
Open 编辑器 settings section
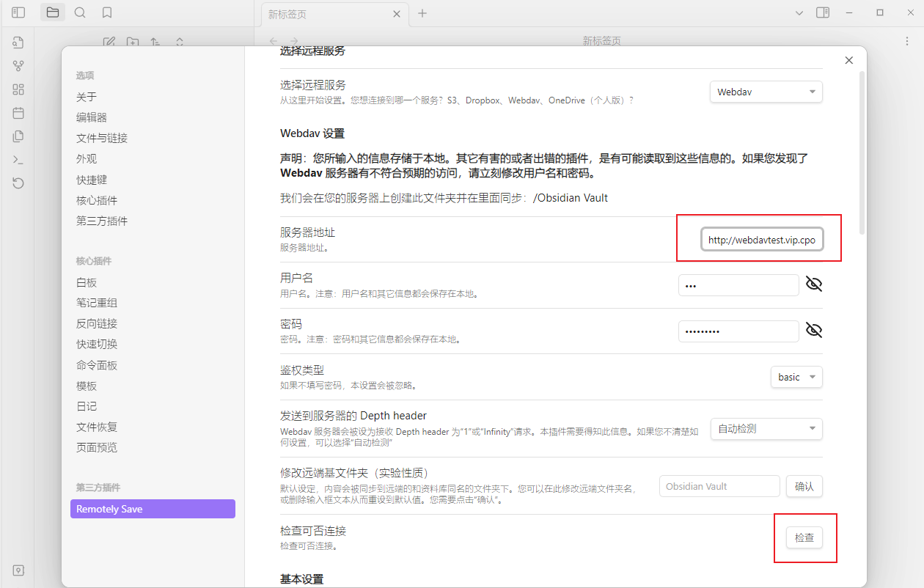click(x=92, y=117)
